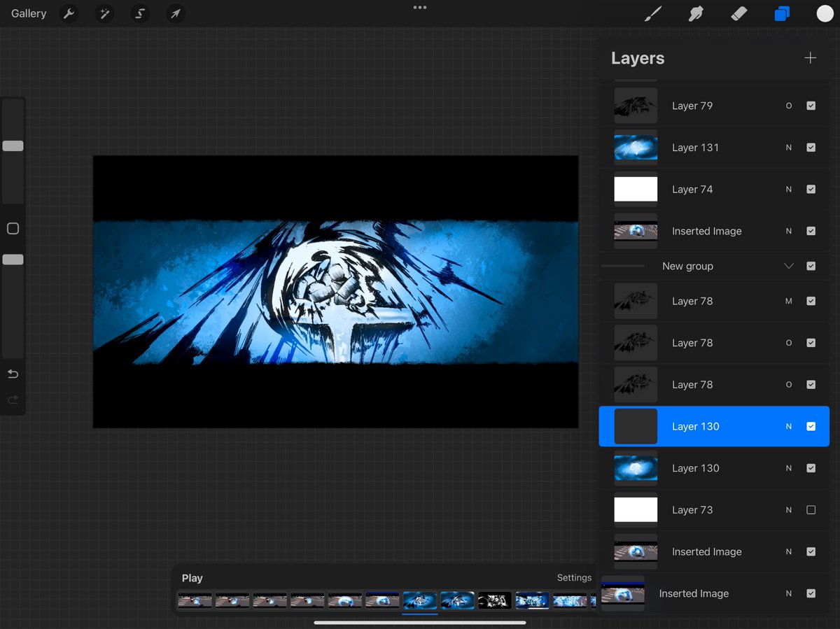Tap the square Modify button in sidebar

click(13, 229)
